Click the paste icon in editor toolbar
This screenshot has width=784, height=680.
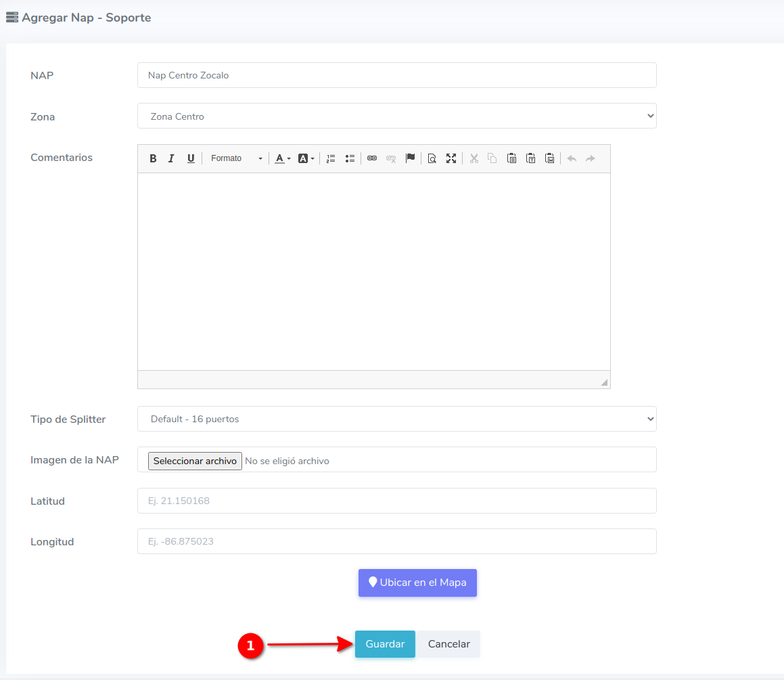coord(512,158)
